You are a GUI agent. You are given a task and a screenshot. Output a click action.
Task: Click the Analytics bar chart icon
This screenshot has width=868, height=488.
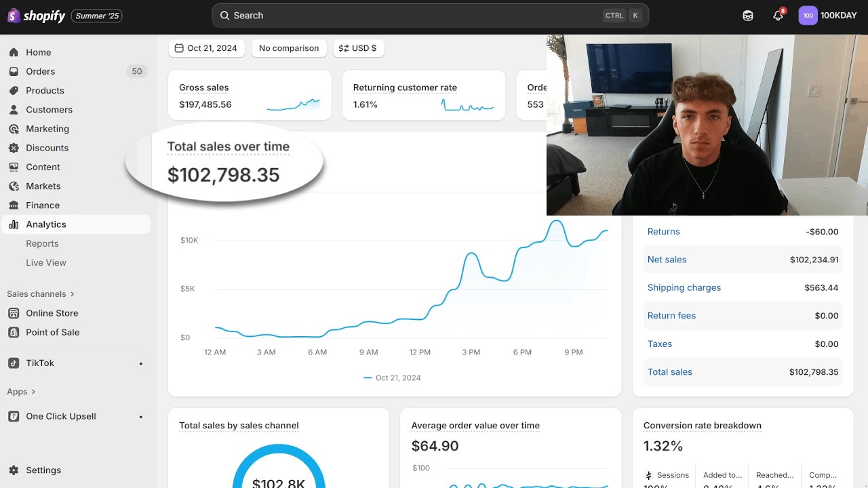point(14,224)
